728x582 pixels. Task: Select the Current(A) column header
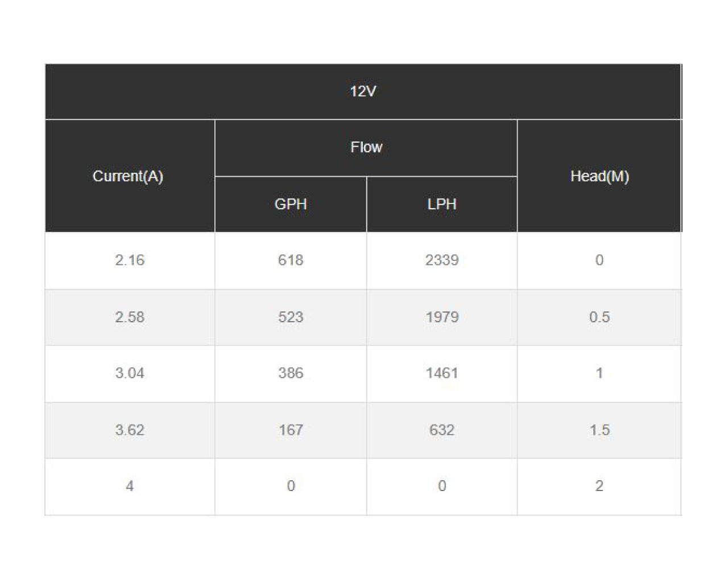130,176
